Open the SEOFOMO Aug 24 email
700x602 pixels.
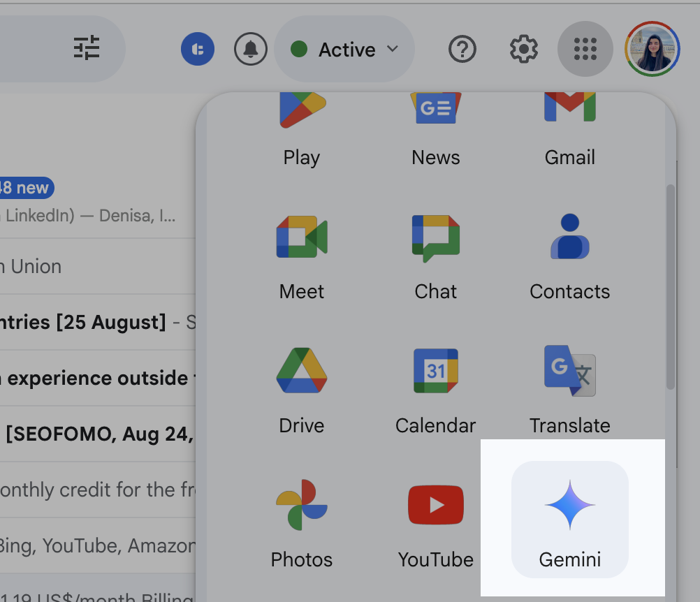97,434
